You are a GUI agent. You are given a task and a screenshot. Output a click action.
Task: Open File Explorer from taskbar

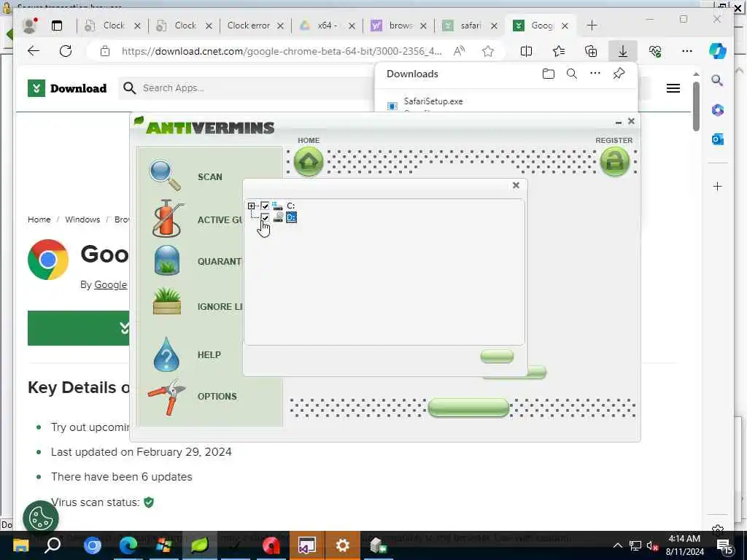pyautogui.click(x=20, y=545)
